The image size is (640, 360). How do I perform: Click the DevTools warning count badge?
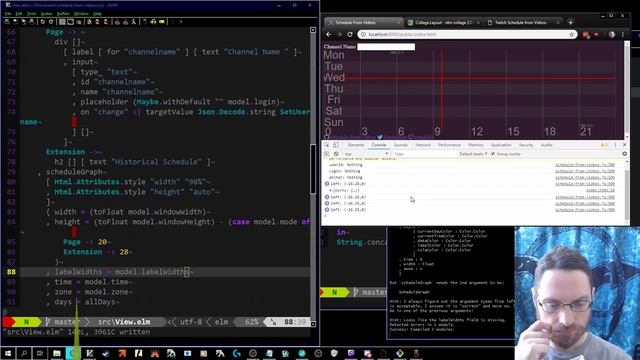point(604,145)
